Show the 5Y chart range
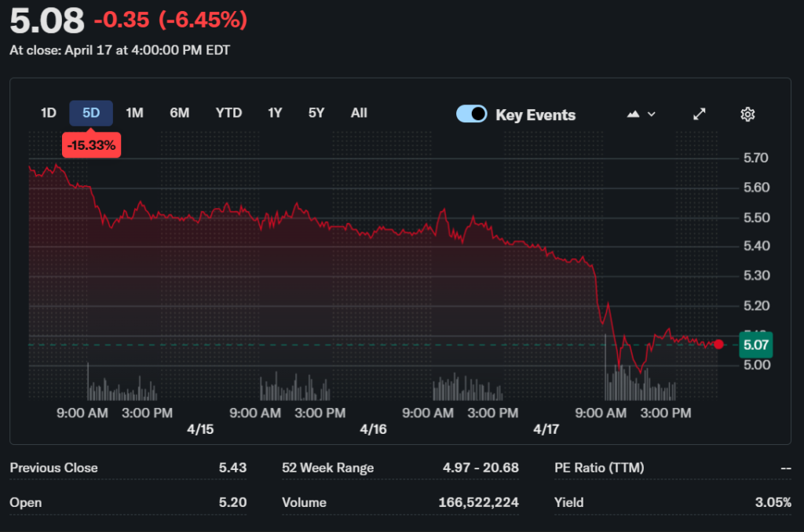Viewport: 804px width, 532px height. [316, 113]
